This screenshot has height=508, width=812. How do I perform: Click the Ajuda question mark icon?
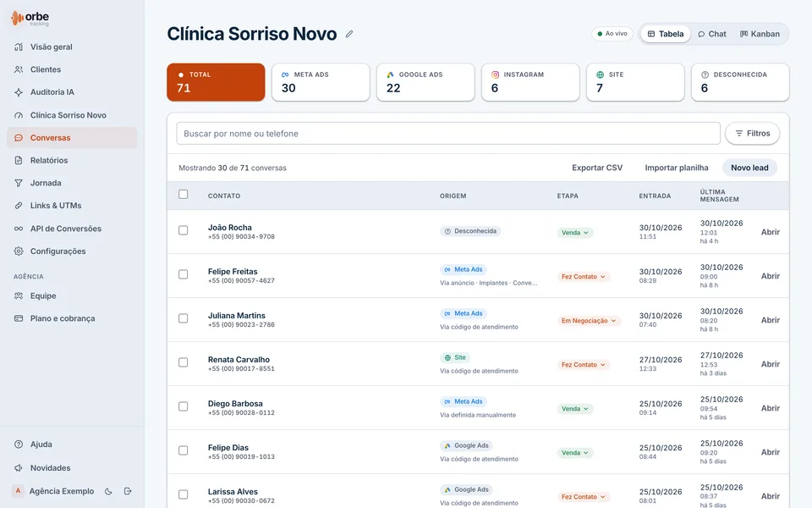pos(19,444)
